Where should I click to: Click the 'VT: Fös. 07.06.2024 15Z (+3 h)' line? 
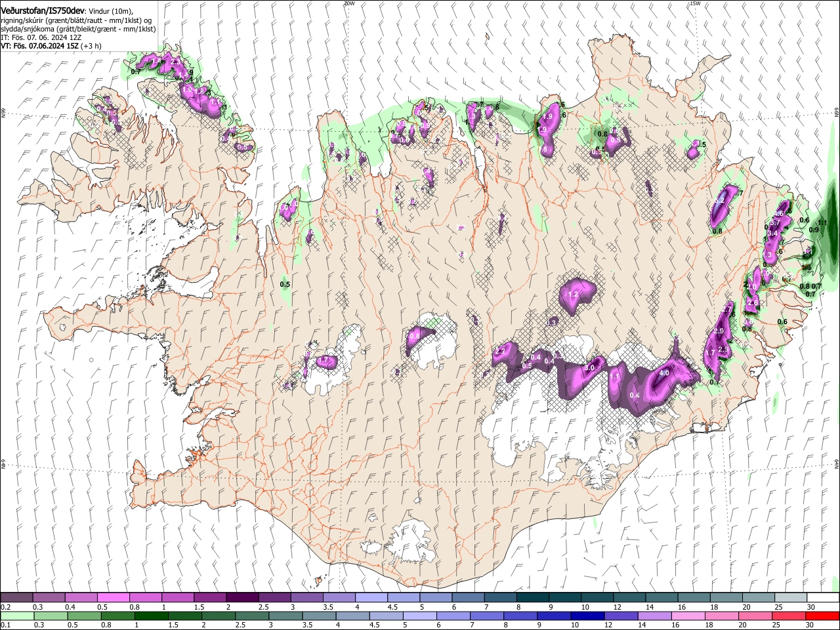point(51,47)
